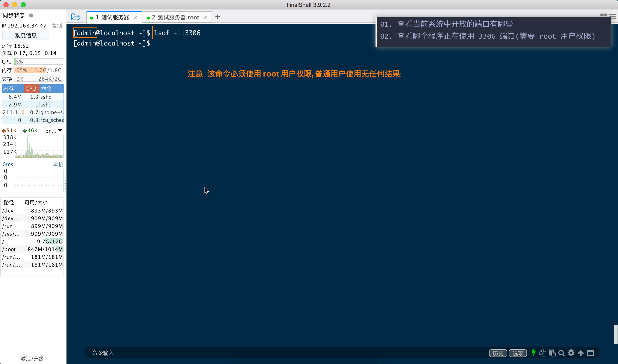Viewport: 618px width, 364px height.
Task: Close the first 测试服务器 tab
Action: pos(136,17)
